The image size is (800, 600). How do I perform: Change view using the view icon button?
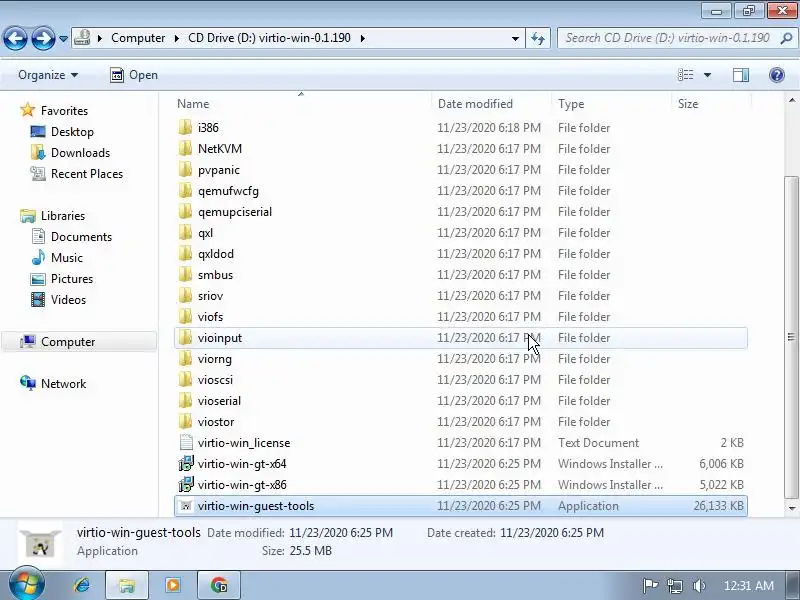click(x=685, y=75)
